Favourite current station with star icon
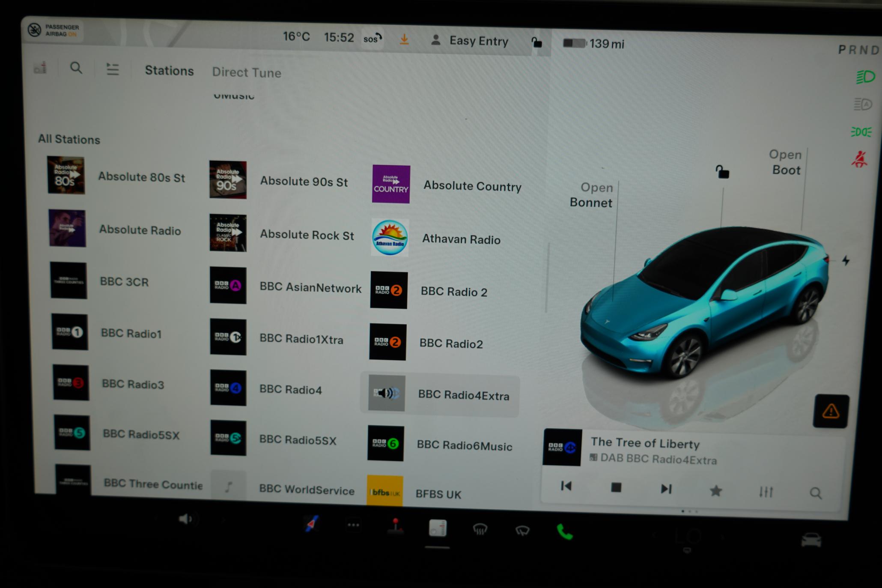The width and height of the screenshot is (882, 588). pos(716,491)
